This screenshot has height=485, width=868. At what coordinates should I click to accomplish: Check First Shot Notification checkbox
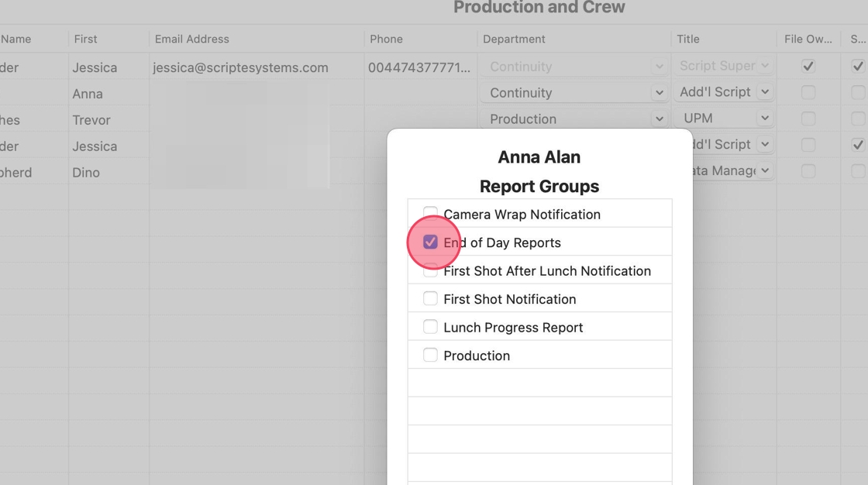[x=430, y=299]
